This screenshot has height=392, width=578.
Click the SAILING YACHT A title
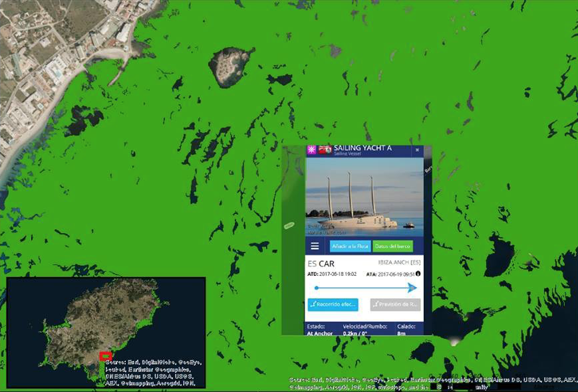(x=362, y=148)
